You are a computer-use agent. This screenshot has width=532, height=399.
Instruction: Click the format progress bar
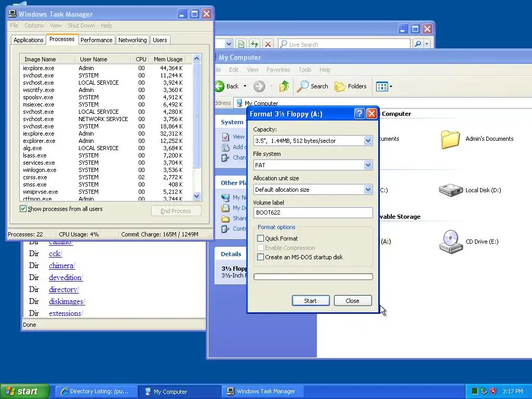313,276
